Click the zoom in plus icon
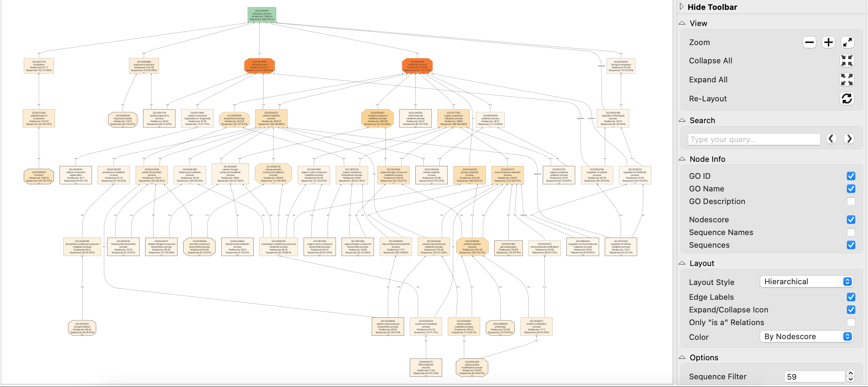This screenshot has height=387, width=868. point(828,43)
